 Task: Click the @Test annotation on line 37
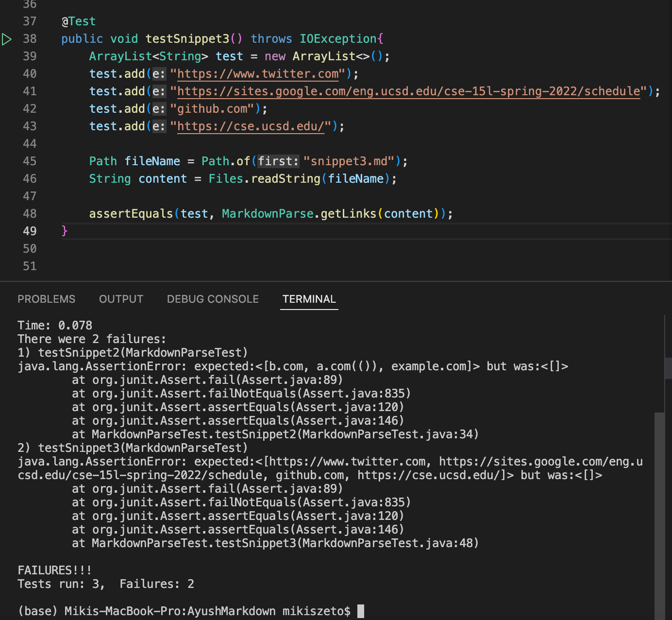pyautogui.click(x=79, y=21)
